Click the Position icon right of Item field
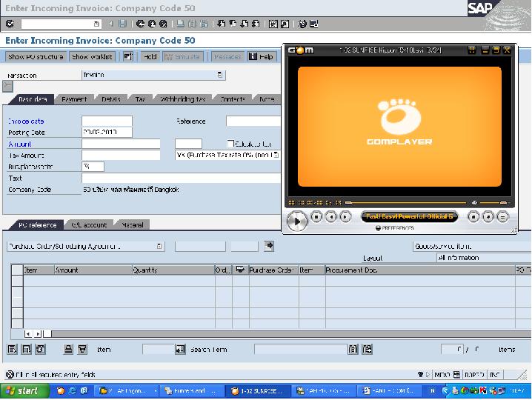Screen dimensions: 532x400 180,349
